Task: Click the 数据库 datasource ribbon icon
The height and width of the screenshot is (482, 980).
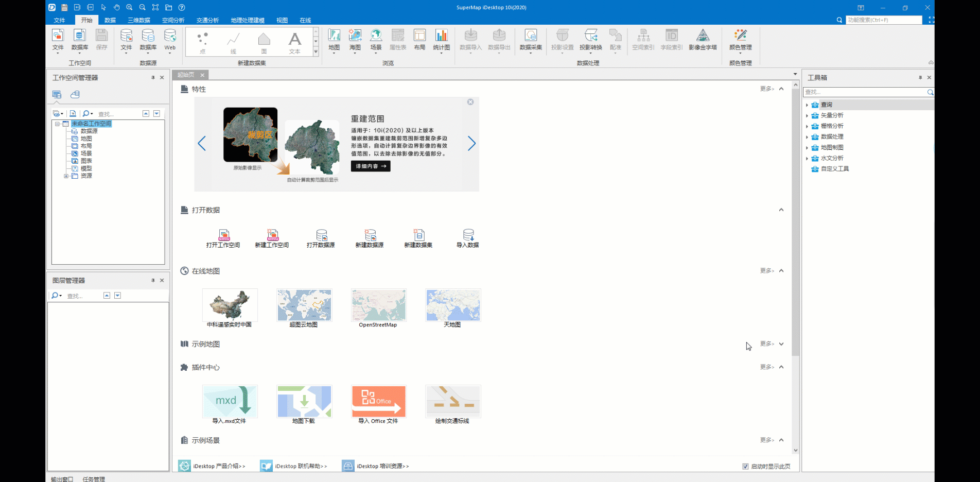Action: [x=148, y=40]
